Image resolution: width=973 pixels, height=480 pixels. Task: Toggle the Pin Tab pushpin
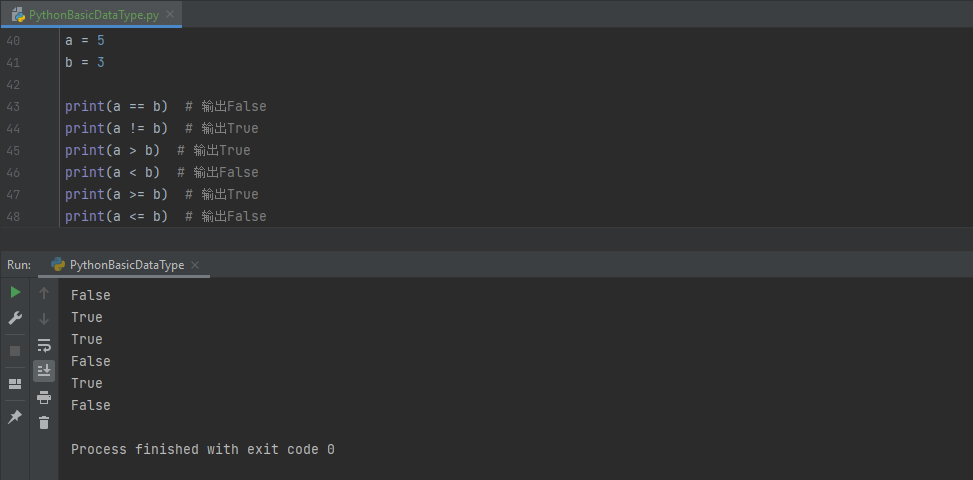(15, 417)
